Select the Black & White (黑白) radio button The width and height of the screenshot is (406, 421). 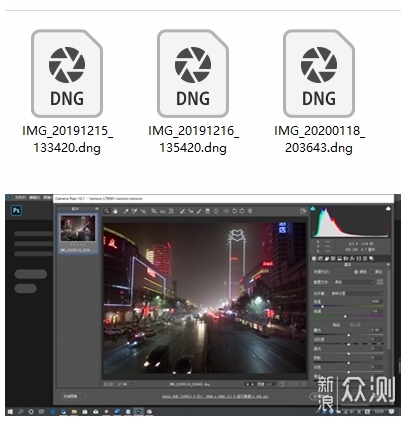tap(372, 272)
